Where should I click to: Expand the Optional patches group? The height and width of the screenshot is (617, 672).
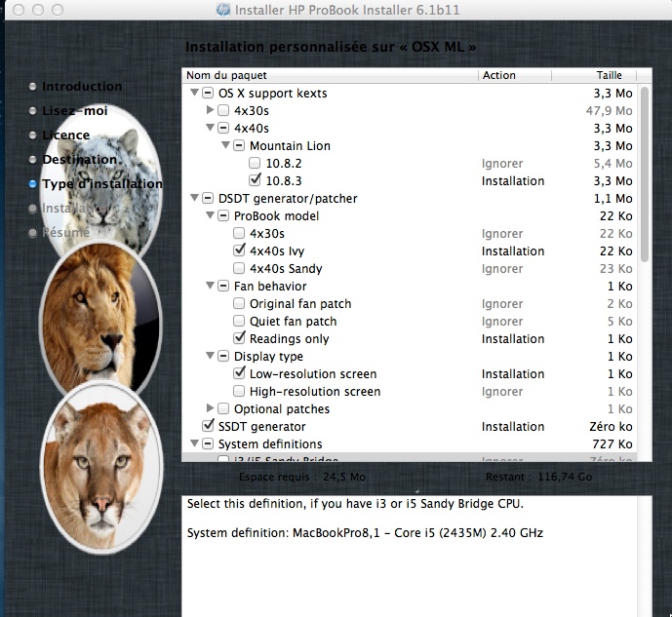(210, 408)
